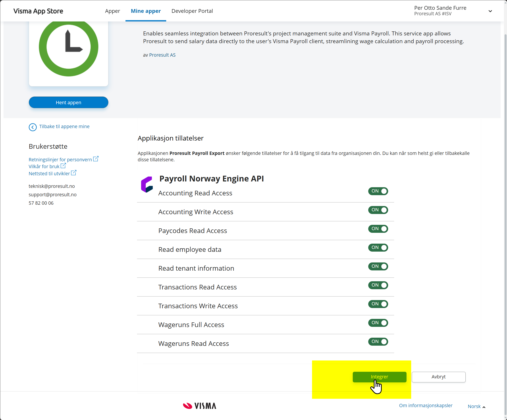This screenshot has height=420, width=507.
Task: Select the Mine apper tab
Action: 146,11
